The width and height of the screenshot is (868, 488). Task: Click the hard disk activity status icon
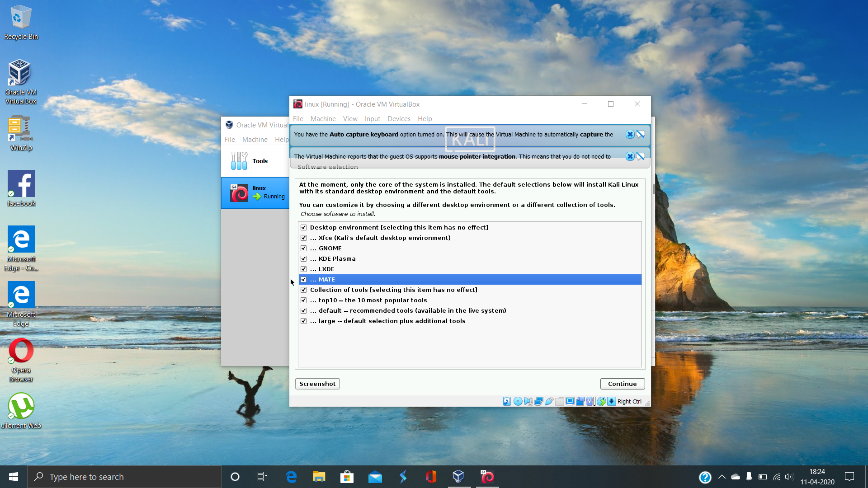[507, 401]
